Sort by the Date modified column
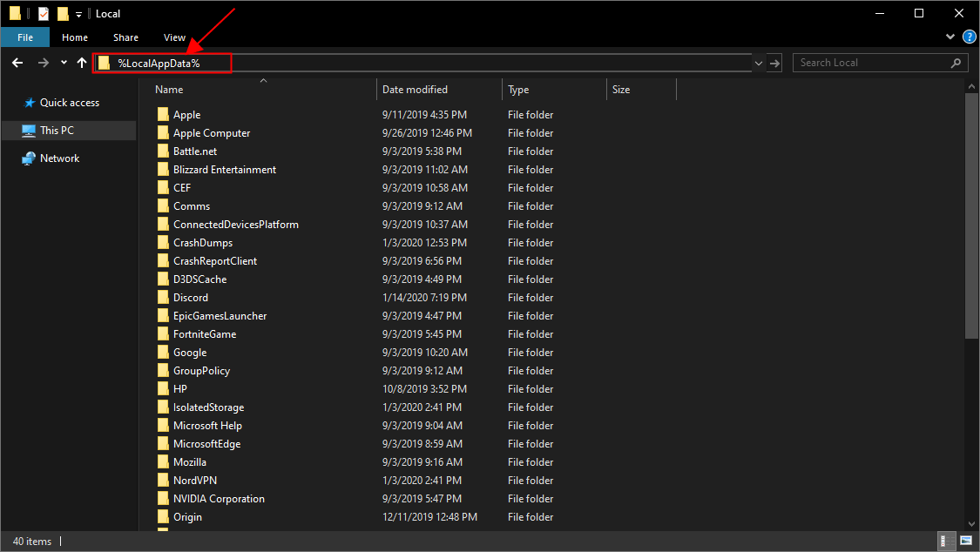Screen dimensions: 980x552 [x=415, y=90]
